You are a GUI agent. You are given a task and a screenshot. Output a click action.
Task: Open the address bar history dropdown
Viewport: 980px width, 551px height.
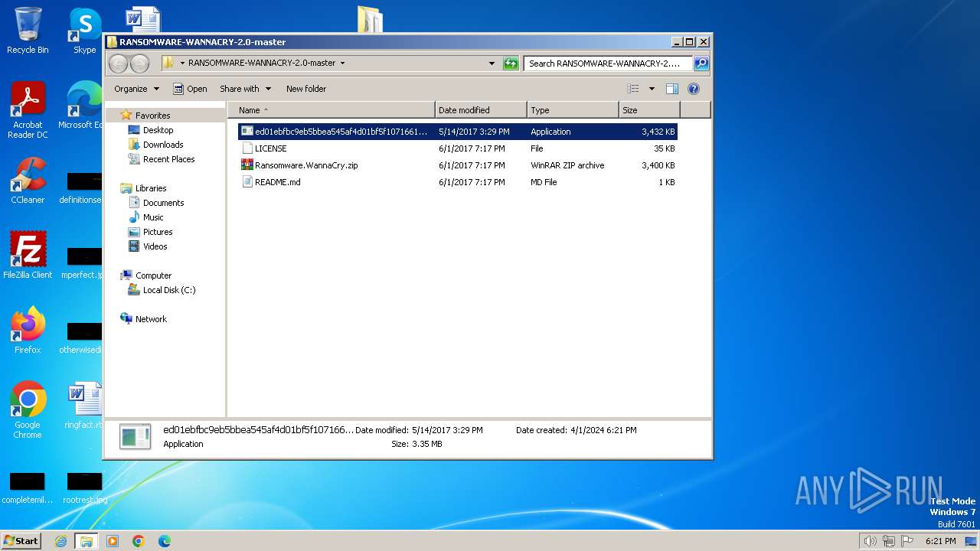[492, 64]
